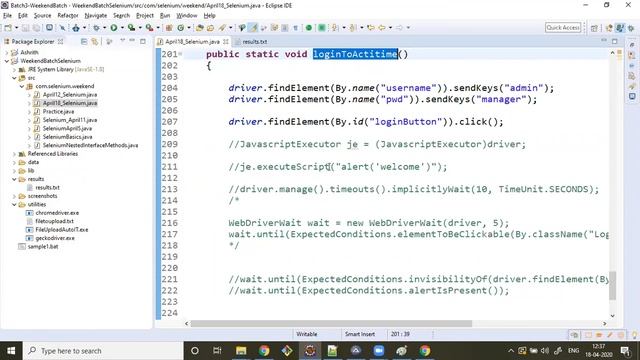The height and width of the screenshot is (360, 640).
Task: Click the 201 : 39 cursor position
Action: 400,334
